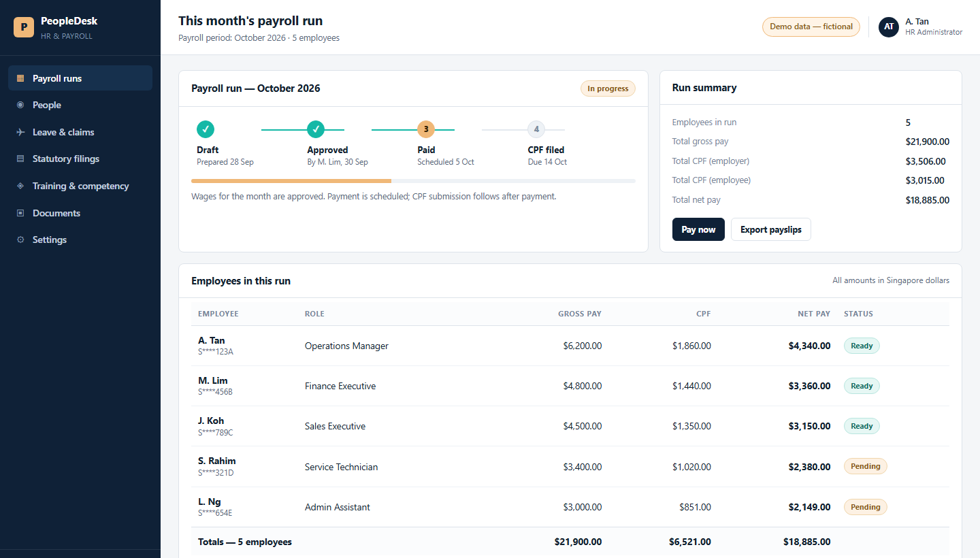Click the AT user avatar
This screenshot has width=980, height=558.
[889, 27]
